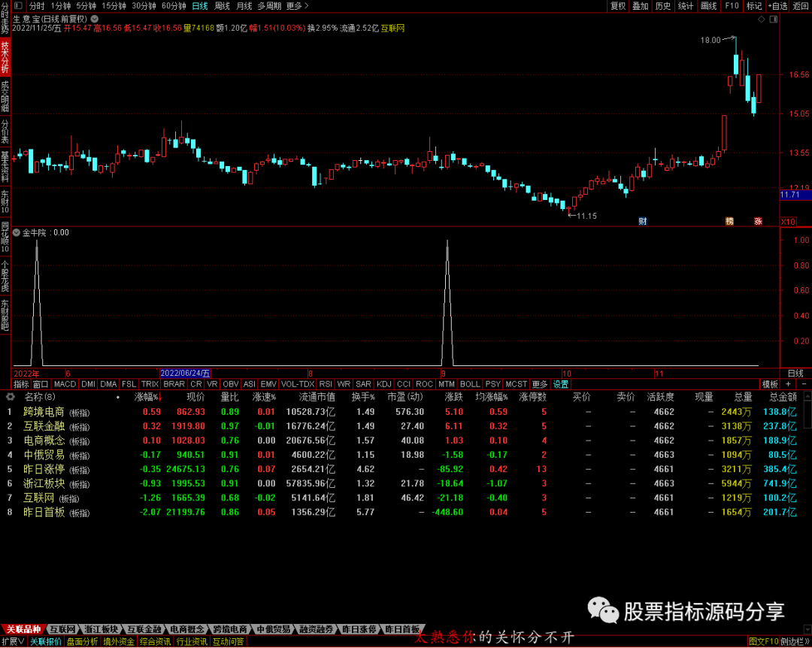Select the 周线 weekly chart period

[222, 6]
